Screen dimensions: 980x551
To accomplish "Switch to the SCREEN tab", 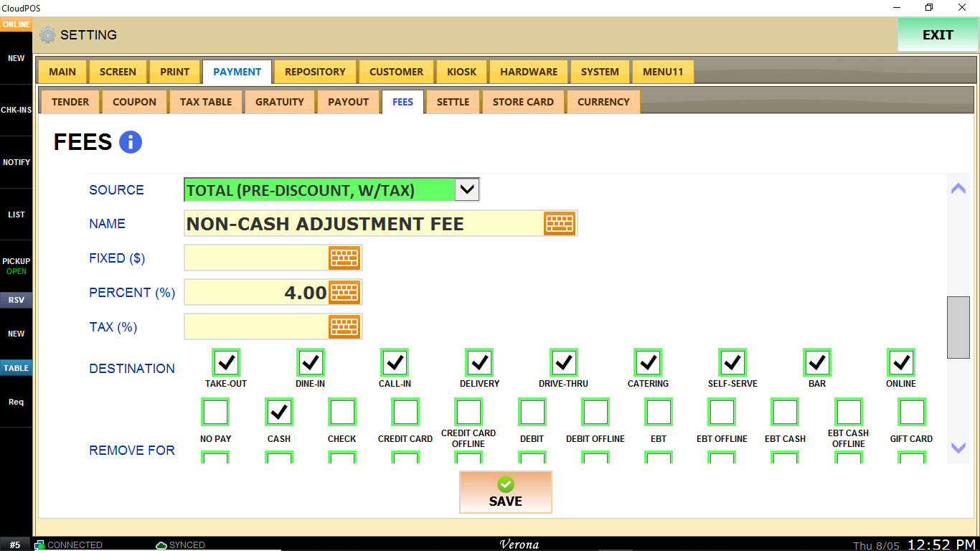I will (118, 72).
